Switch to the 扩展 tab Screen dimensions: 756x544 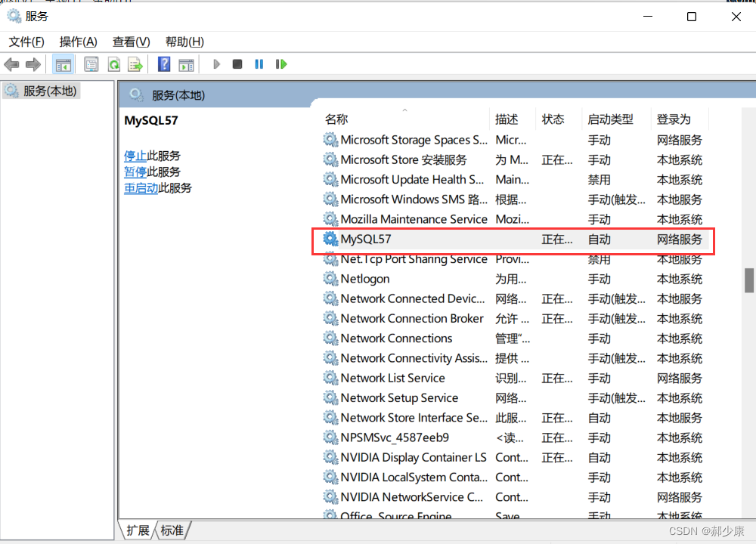(x=138, y=530)
